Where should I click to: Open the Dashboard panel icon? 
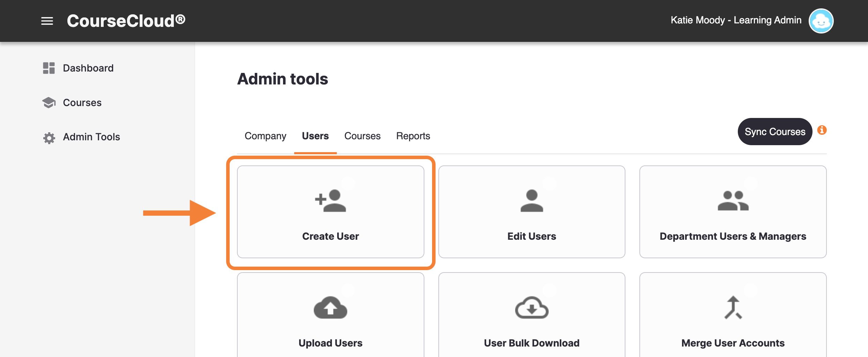49,68
